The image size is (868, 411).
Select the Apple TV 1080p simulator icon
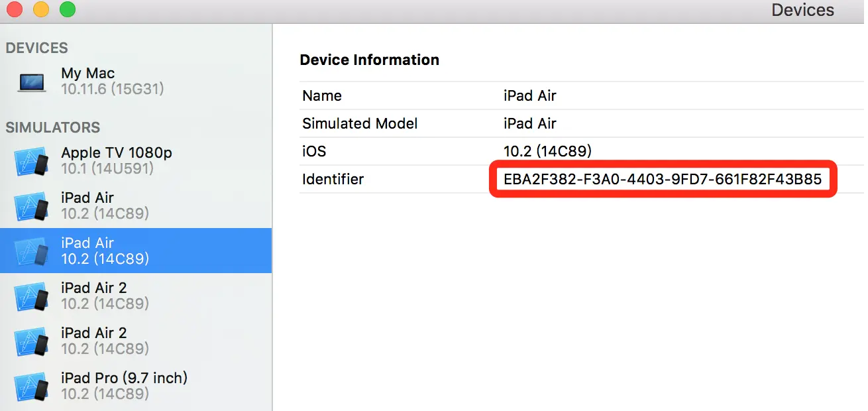[32, 161]
